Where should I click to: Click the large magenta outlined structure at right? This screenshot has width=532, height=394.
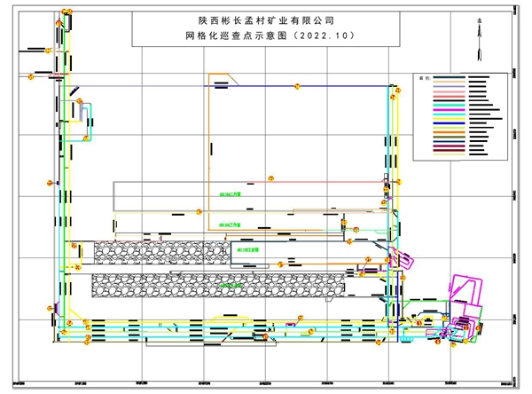point(465,289)
